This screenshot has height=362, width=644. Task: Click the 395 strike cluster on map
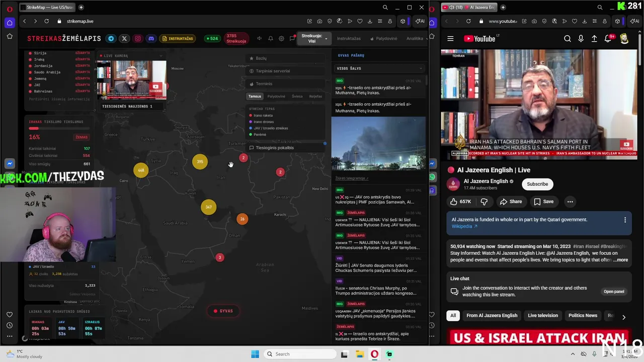[200, 162]
